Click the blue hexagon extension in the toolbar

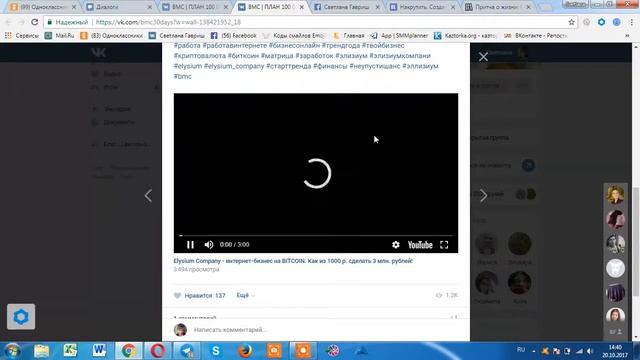tap(601, 22)
